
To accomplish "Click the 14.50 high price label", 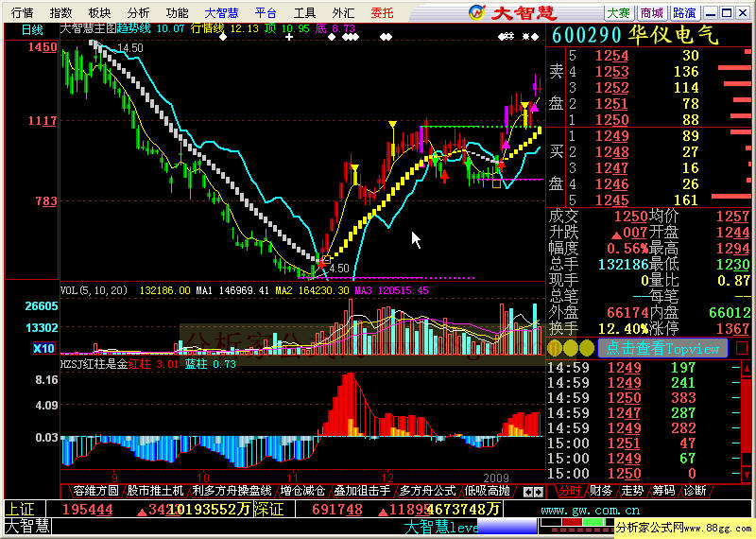I will [x=130, y=48].
